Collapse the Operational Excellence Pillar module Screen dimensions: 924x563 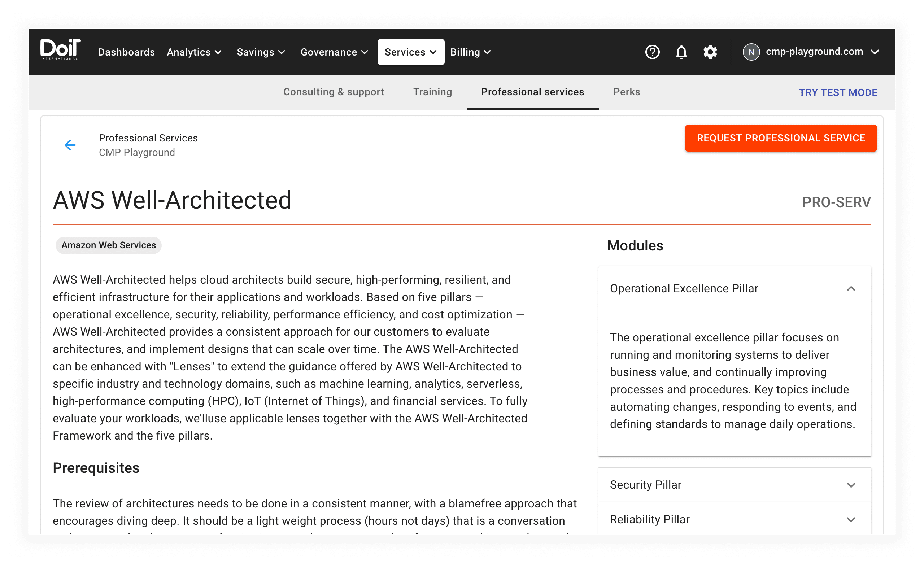[850, 289]
